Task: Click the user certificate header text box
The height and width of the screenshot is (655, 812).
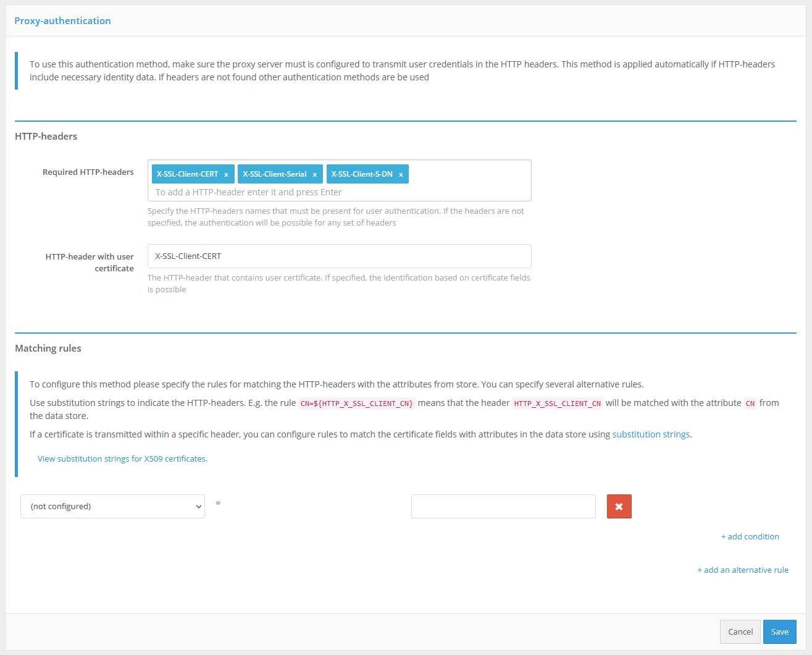Action: 339,256
